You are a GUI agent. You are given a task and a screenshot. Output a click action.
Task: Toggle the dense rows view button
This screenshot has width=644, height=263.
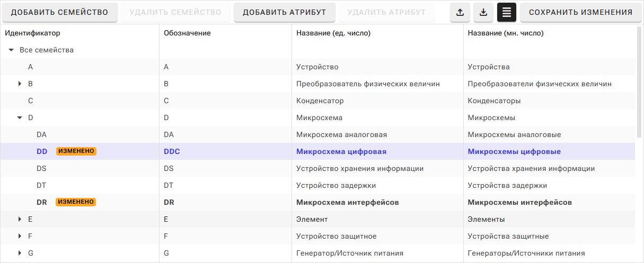507,12
